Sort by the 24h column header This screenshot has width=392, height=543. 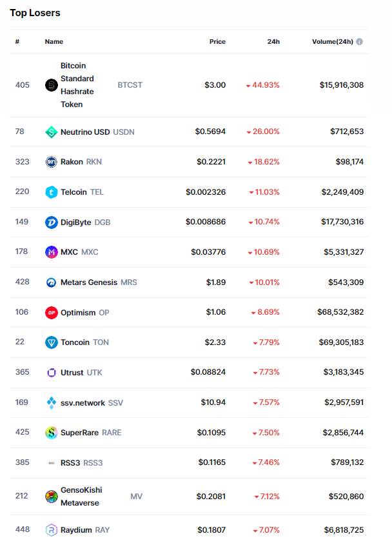point(273,42)
